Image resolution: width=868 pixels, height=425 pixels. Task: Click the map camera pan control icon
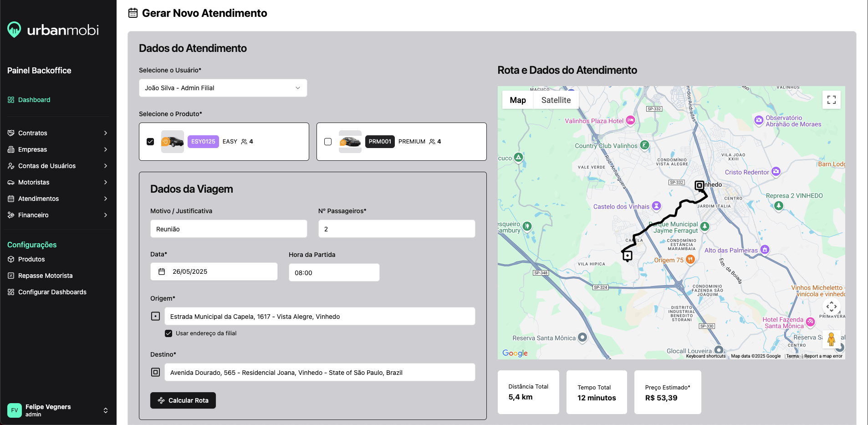pos(831,307)
